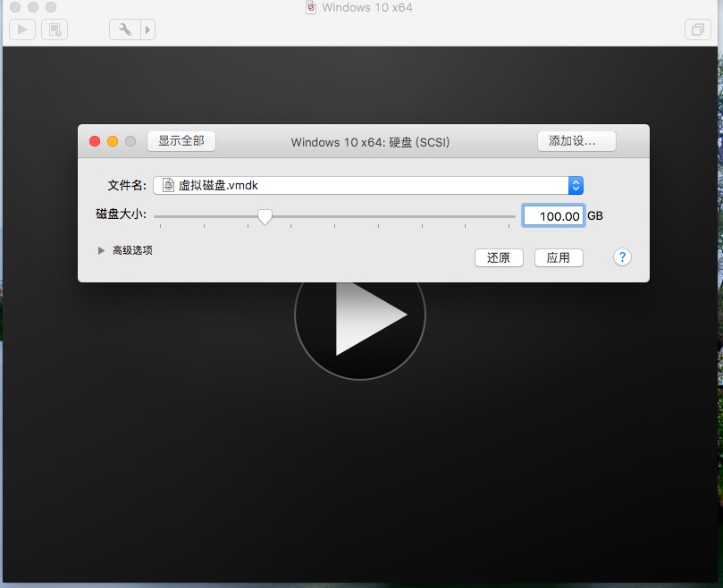Apply disk changes with 应用 button
The height and width of the screenshot is (588, 723).
[559, 257]
